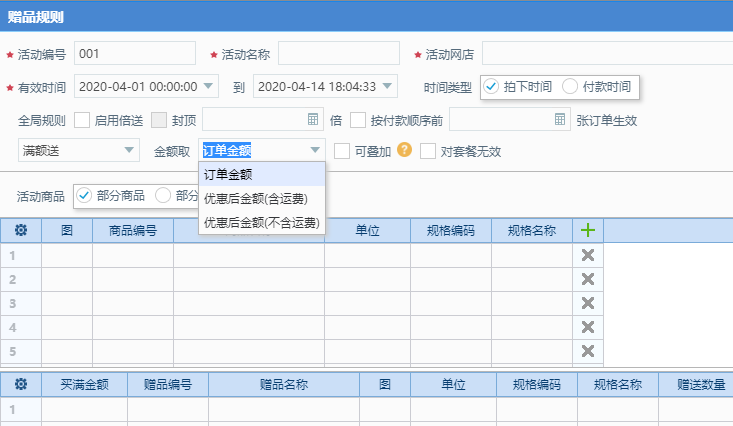The width and height of the screenshot is (733, 426).
Task: Open product grid settings gear icon
Action: point(20,230)
